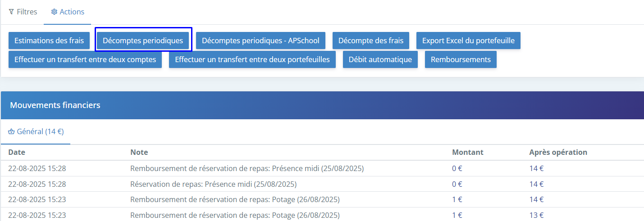
Task: Click the gear icon beside Actions
Action: point(54,12)
